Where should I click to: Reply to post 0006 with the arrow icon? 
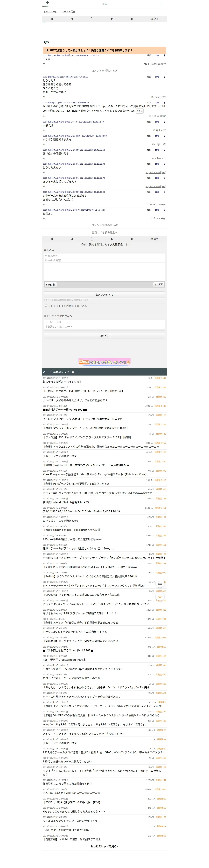(x=44, y=158)
